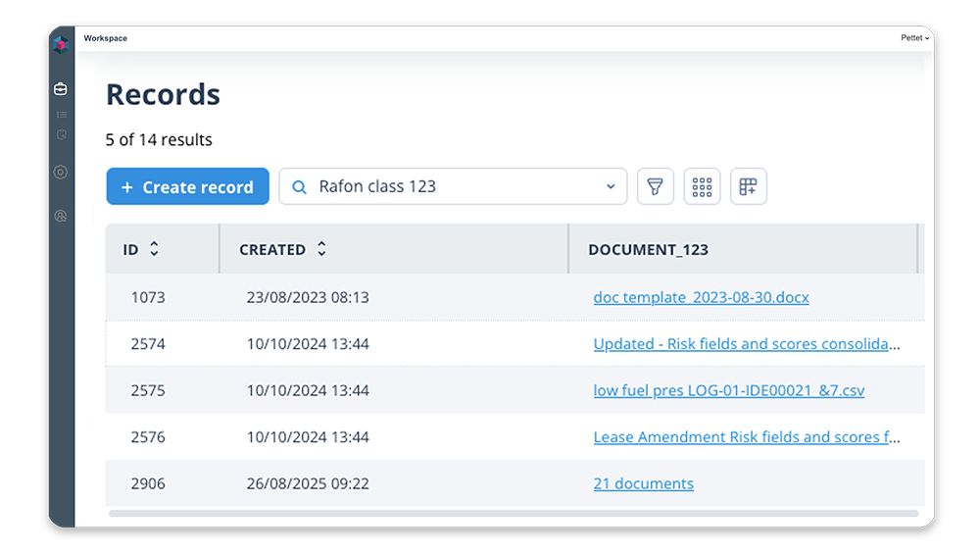This screenshot has height=554, width=980.
Task: Sort records by ID column arrows
Action: click(154, 249)
